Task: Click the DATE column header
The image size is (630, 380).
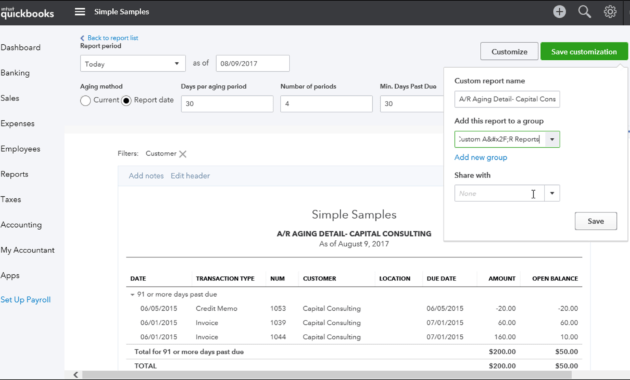Action: tap(138, 278)
